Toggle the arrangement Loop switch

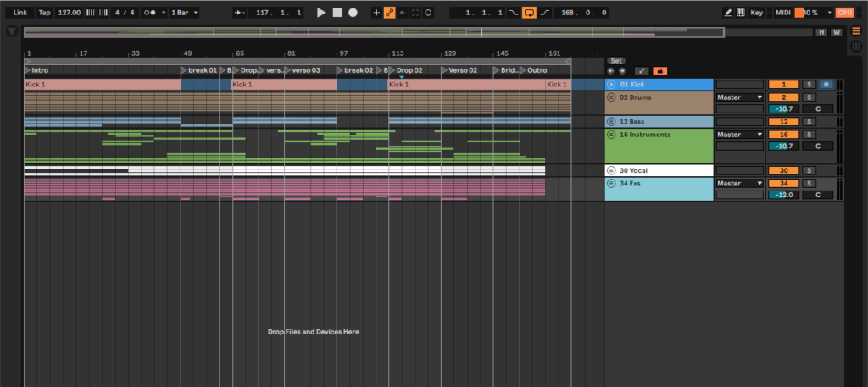tap(529, 13)
